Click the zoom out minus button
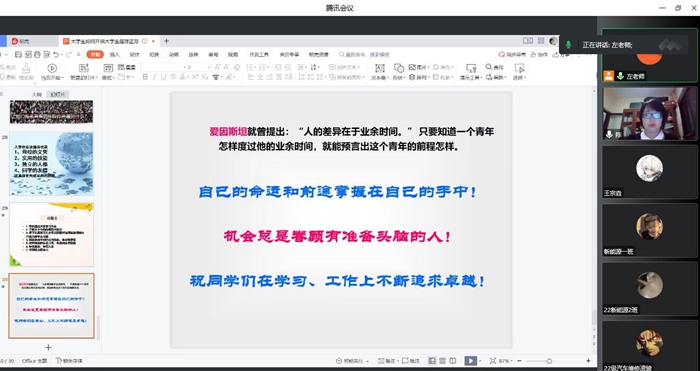The height and width of the screenshot is (371, 700). tap(520, 361)
